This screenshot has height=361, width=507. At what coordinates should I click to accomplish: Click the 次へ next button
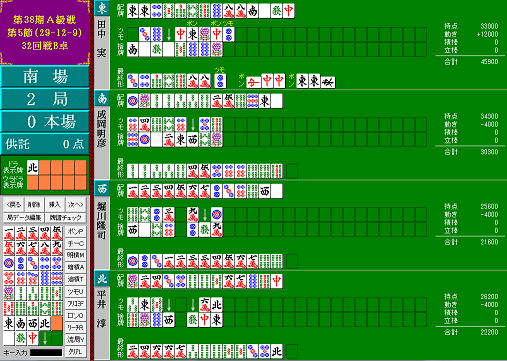(76, 204)
